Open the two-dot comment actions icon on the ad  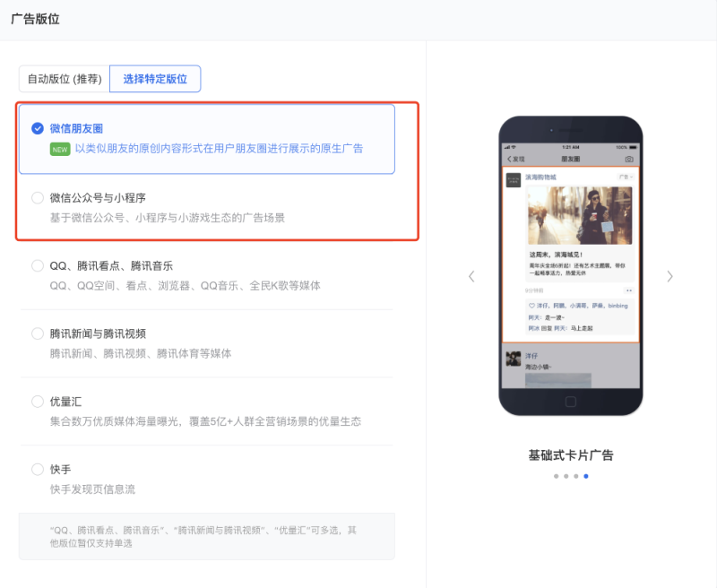tap(629, 290)
